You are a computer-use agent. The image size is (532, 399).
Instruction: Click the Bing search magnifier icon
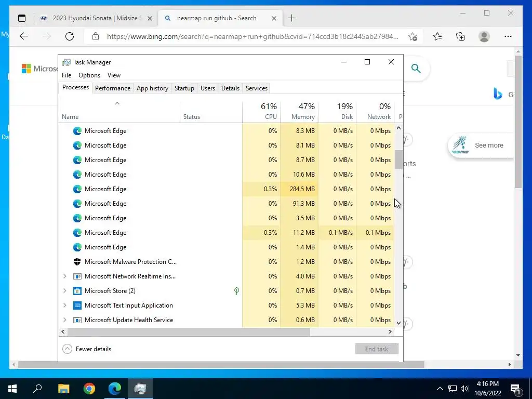pos(416,69)
